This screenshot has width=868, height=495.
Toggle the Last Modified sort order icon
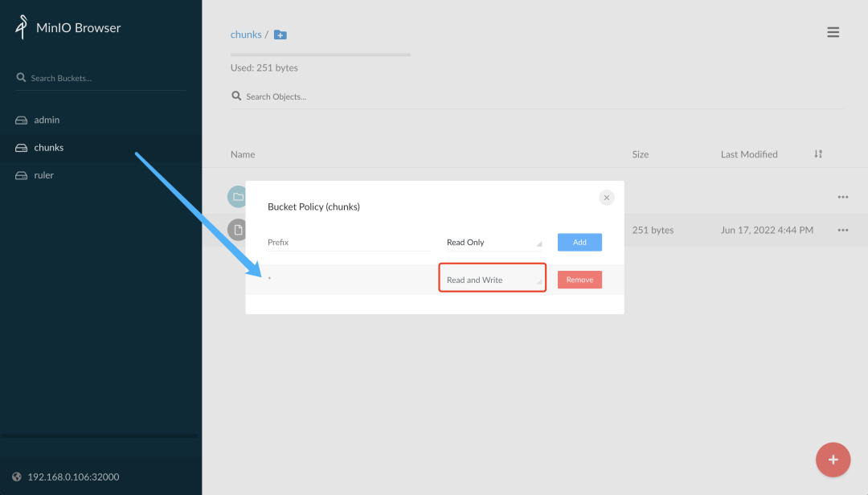(818, 154)
